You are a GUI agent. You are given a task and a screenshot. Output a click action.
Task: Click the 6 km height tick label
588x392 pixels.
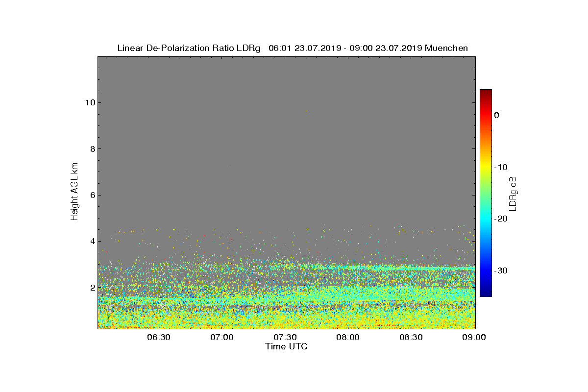click(x=92, y=195)
